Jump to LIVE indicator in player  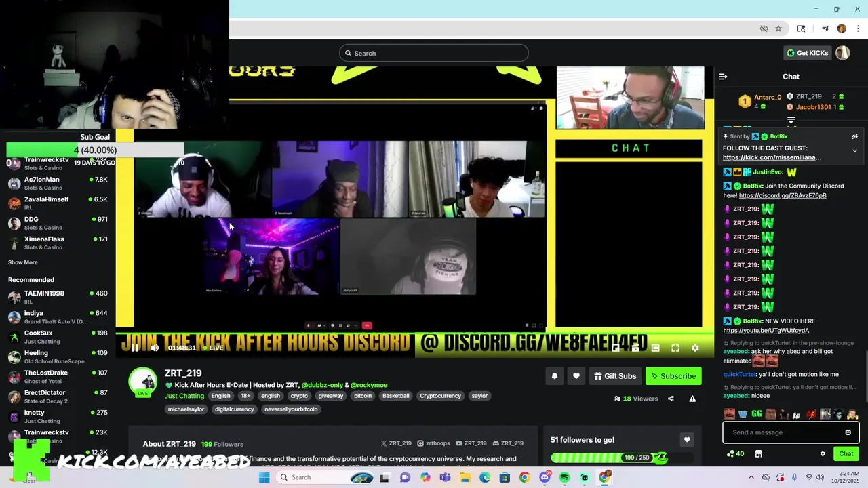[x=213, y=348]
